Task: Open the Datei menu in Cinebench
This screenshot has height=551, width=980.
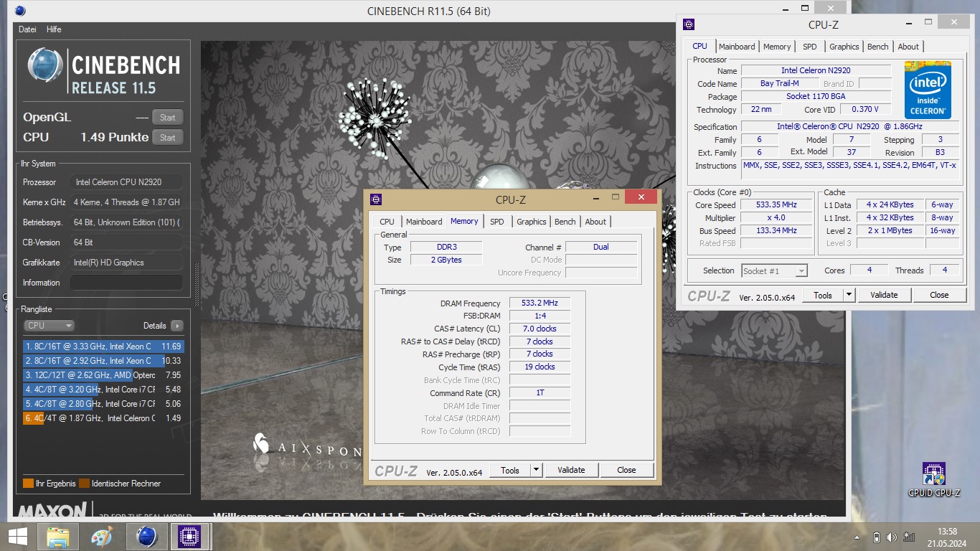Action: (x=27, y=29)
